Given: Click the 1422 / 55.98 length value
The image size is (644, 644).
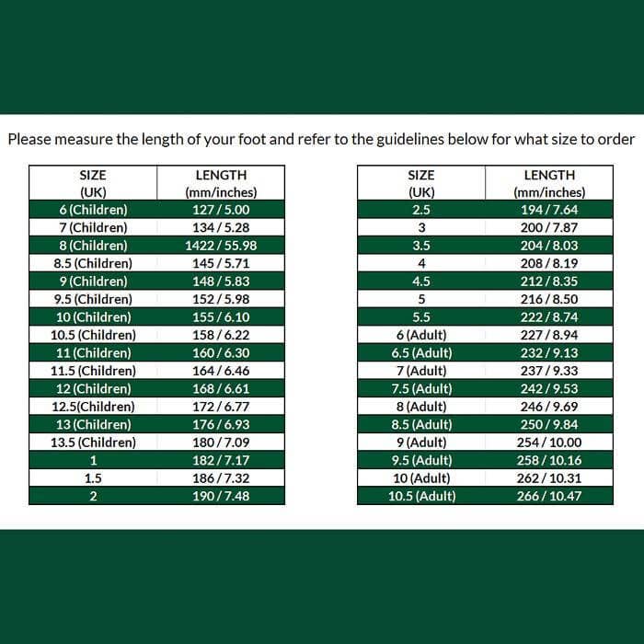Looking at the screenshot, I should 221,246.
